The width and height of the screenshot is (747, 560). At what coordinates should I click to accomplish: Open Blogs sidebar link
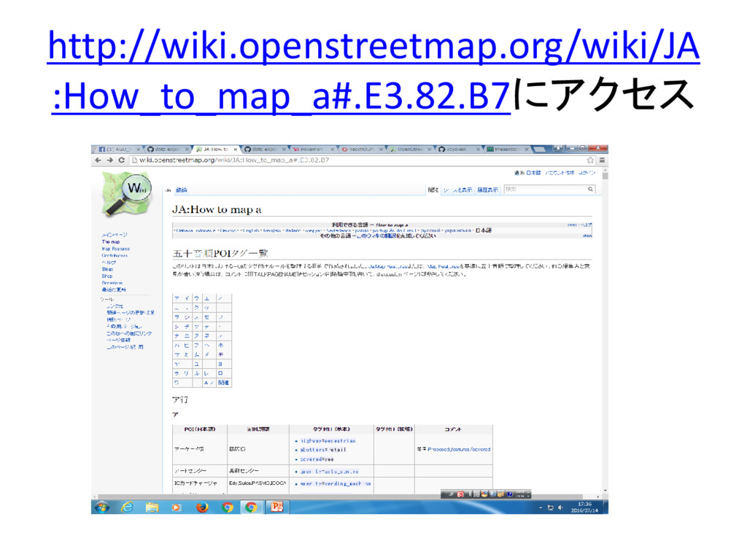pos(107,269)
